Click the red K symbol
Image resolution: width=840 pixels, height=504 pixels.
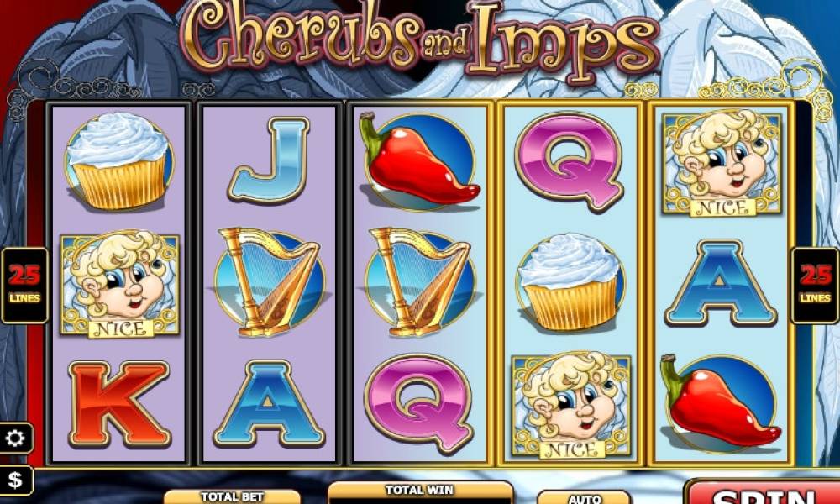click(x=119, y=404)
